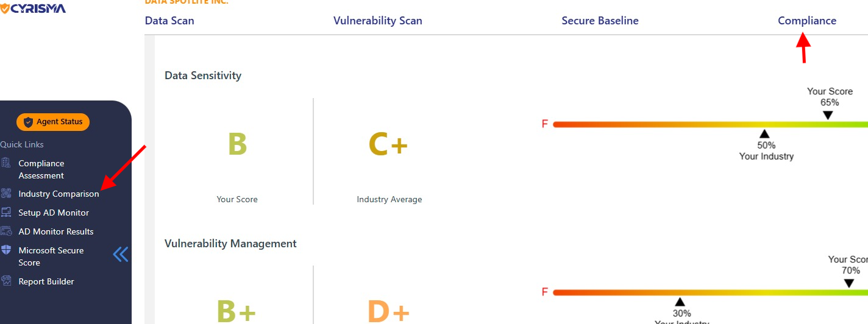
Task: Open the Report Builder link
Action: point(46,281)
